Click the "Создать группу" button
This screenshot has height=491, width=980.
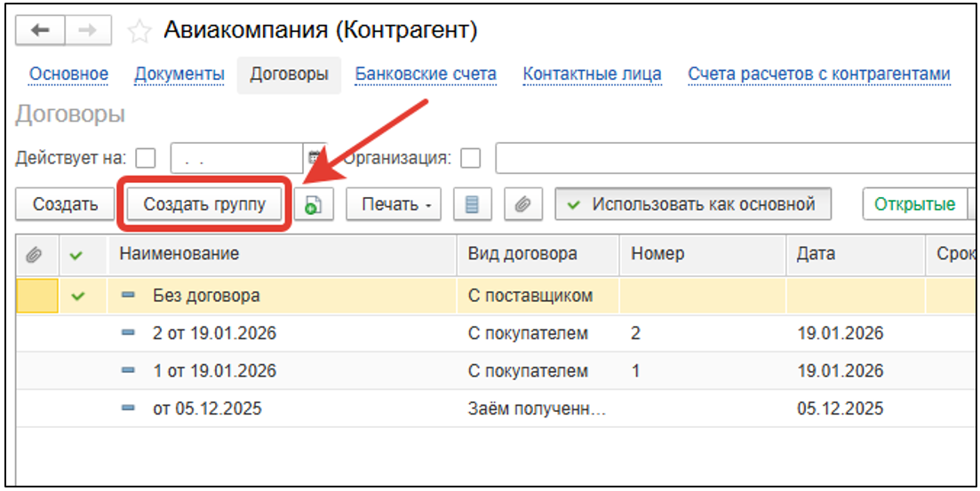(x=204, y=204)
